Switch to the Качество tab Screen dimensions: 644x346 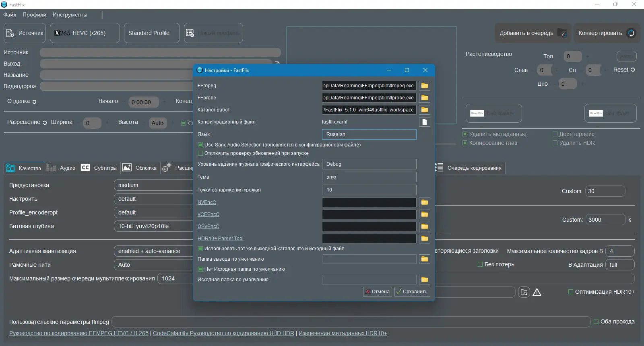click(x=24, y=168)
